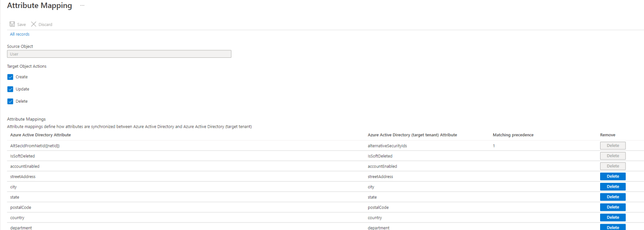Click the Matching precedence column header

coord(513,135)
